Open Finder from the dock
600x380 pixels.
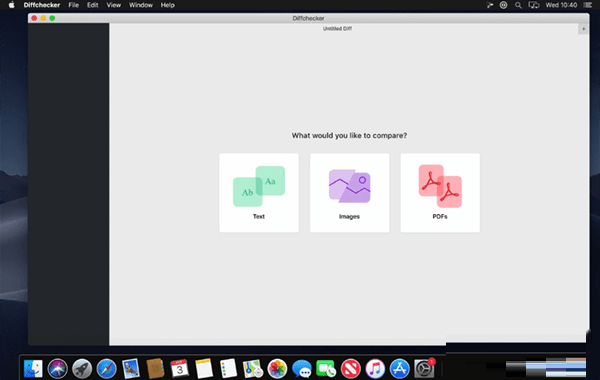[33, 369]
